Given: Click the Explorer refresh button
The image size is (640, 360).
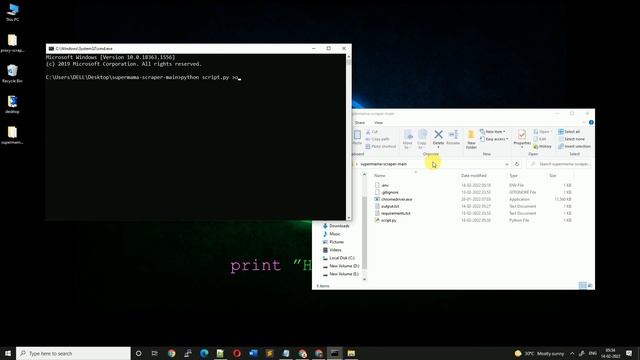Looking at the screenshot, I should tap(517, 164).
